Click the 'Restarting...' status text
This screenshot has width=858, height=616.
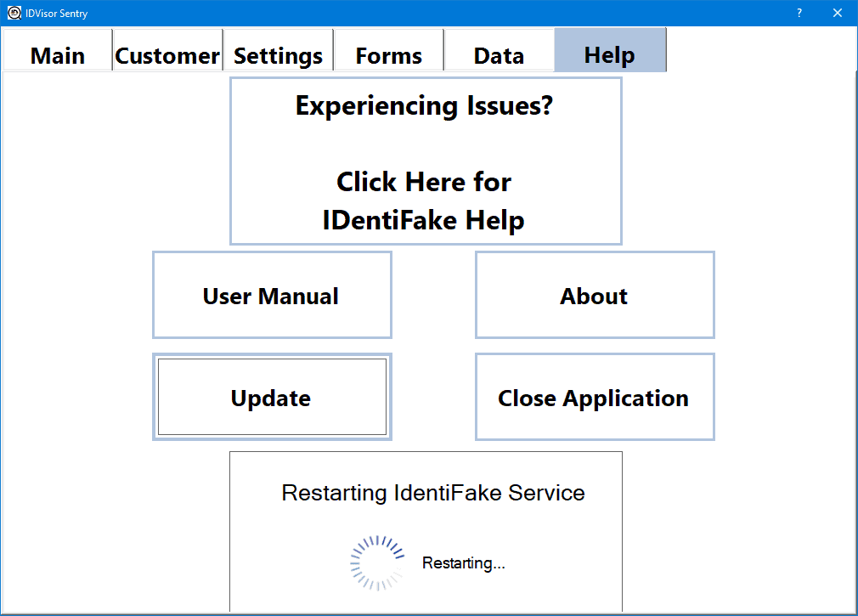point(464,563)
